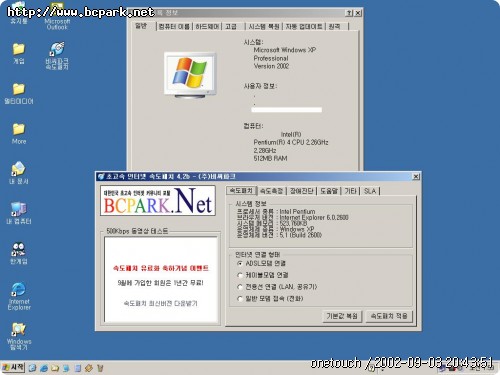Launch the 한게임 desktop shortcut
The image size is (500, 375).
[x=19, y=253]
